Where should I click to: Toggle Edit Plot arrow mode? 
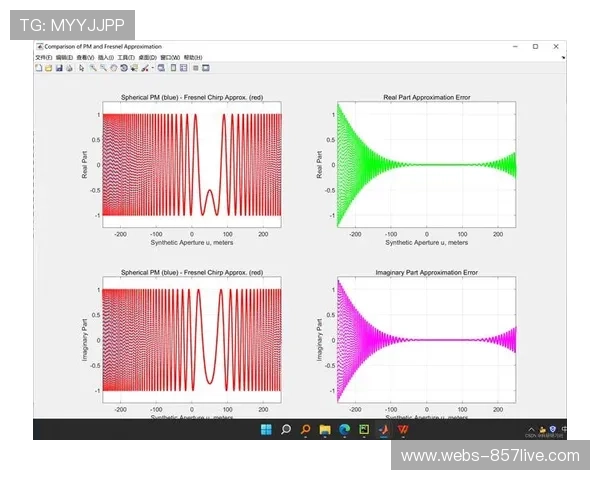pos(81,67)
